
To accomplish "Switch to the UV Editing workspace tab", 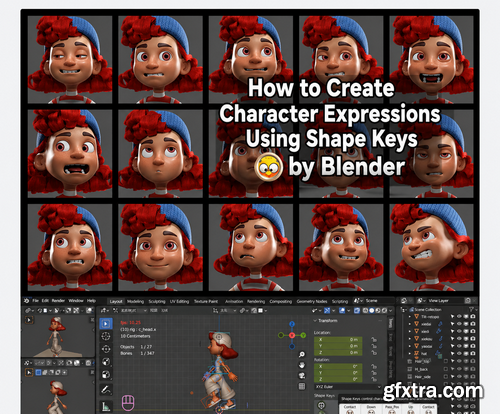I will pos(179,301).
